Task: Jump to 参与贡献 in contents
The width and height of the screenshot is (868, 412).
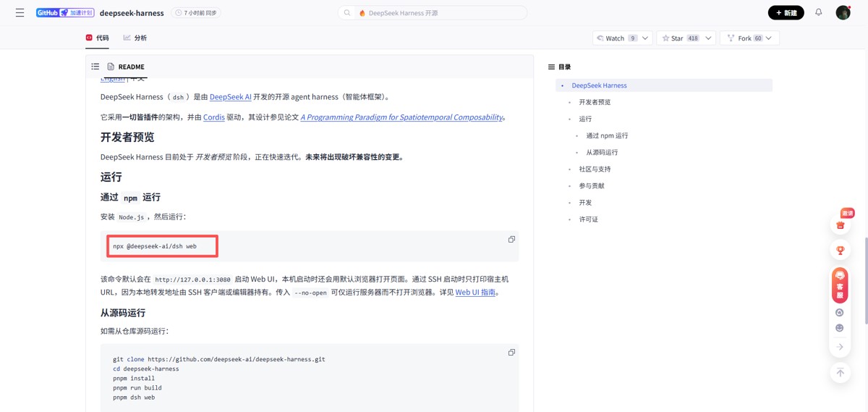Action: point(592,185)
